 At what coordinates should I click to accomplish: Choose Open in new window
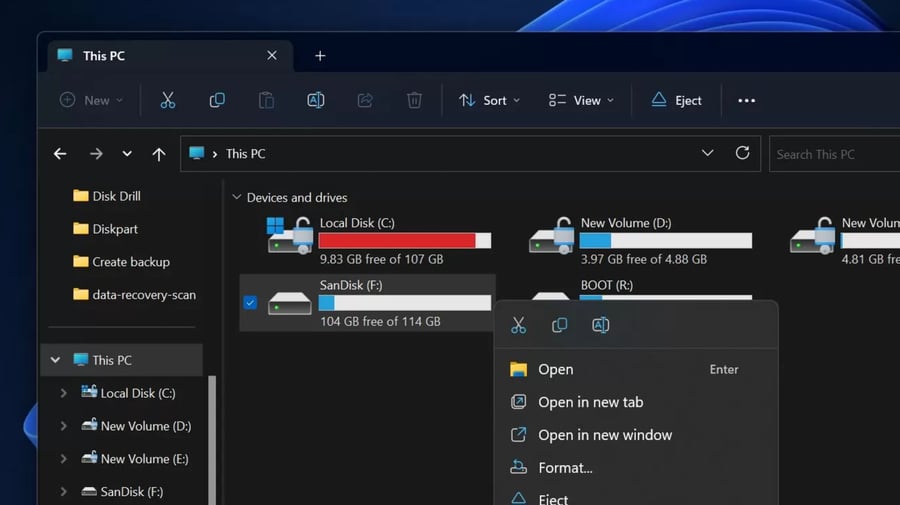(x=636, y=435)
